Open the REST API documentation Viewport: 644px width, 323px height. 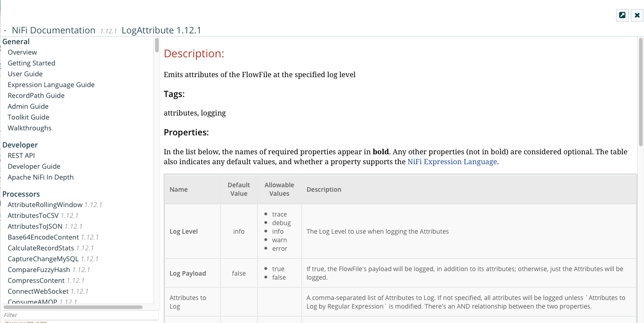[x=21, y=156]
